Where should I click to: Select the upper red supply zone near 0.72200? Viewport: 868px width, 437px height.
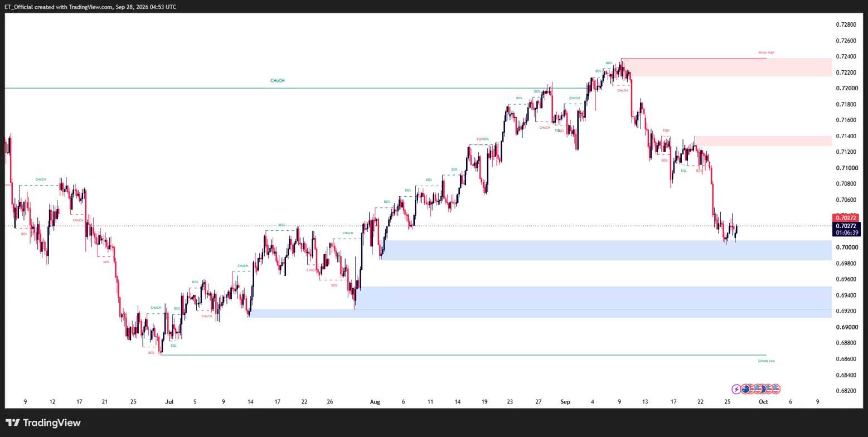pyautogui.click(x=726, y=67)
